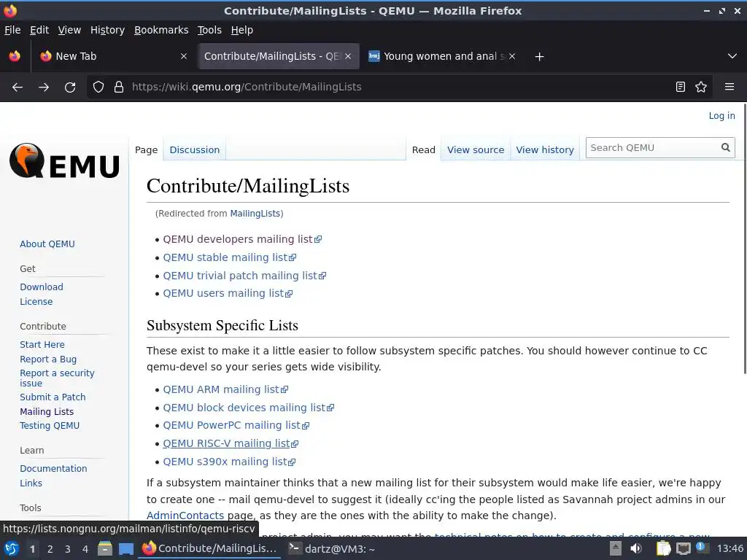Click the Log in link

[721, 116]
